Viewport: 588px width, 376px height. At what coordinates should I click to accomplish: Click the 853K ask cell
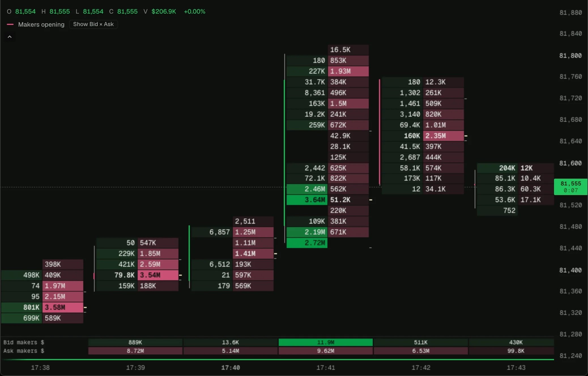[348, 61]
